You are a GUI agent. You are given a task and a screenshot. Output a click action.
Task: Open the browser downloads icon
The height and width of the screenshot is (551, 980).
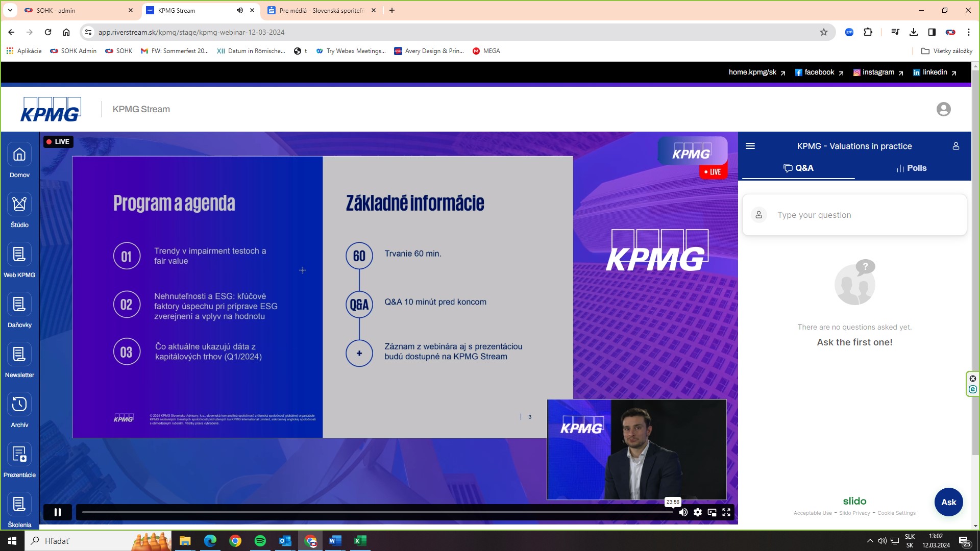(914, 32)
